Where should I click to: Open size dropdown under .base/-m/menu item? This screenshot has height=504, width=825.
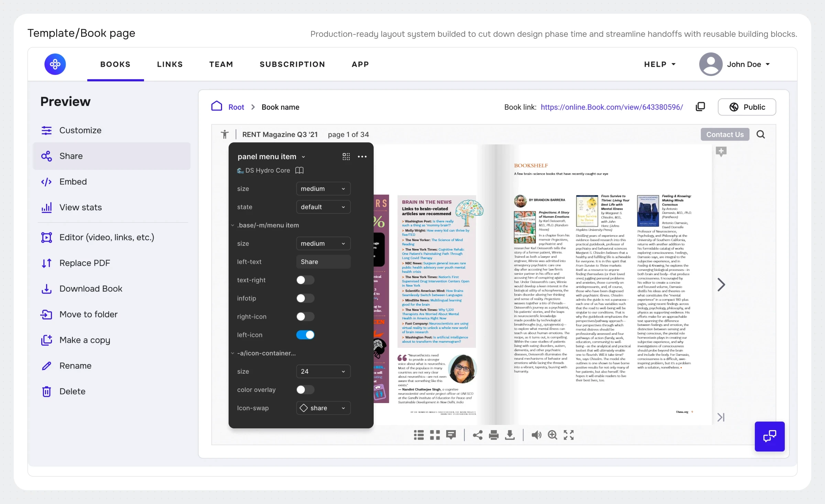pos(323,243)
